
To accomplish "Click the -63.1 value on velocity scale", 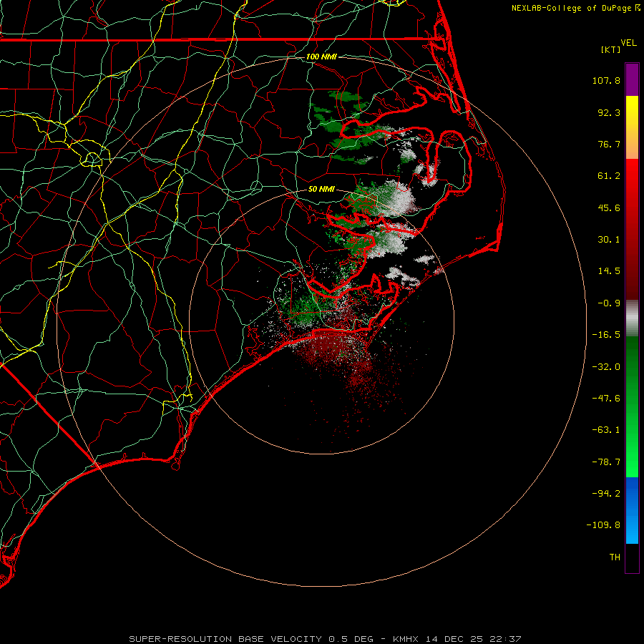I will (x=606, y=430).
